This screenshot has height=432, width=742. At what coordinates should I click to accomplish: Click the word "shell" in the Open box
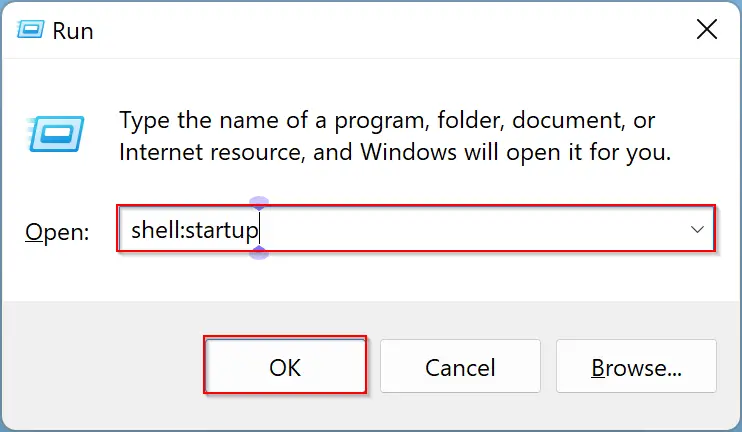click(x=155, y=229)
